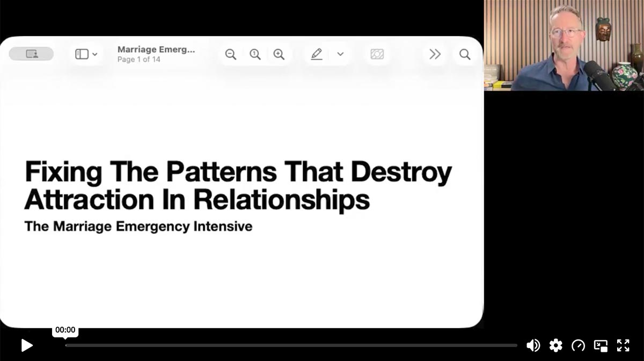The width and height of the screenshot is (644, 361).
Task: Select the markup pen tool
Action: point(317,54)
